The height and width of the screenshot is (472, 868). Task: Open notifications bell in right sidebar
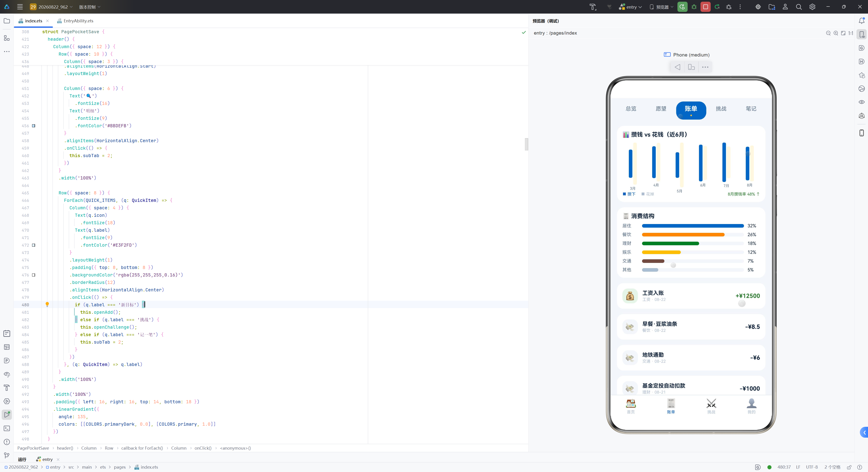coord(862,21)
